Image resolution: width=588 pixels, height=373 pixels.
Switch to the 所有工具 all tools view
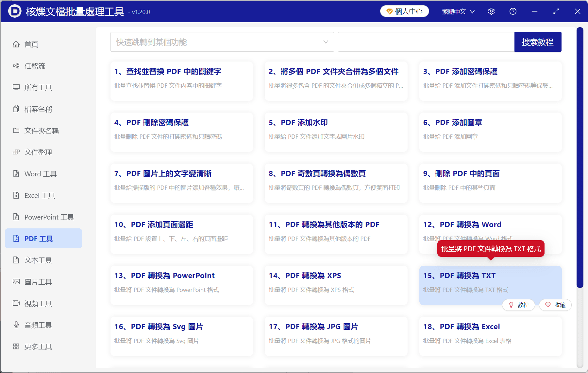click(x=38, y=87)
